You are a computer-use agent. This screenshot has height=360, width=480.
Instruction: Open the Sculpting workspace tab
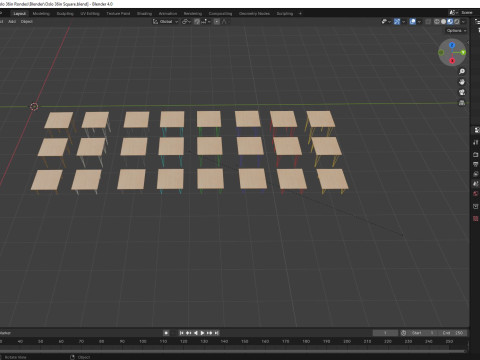(x=65, y=14)
